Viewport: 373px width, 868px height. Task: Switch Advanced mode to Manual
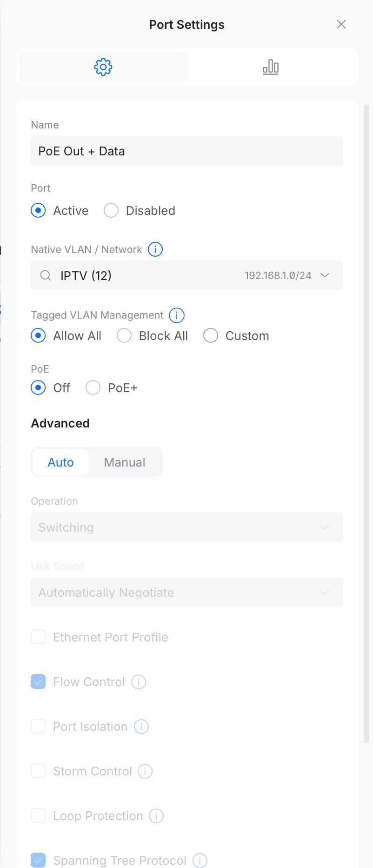125,462
